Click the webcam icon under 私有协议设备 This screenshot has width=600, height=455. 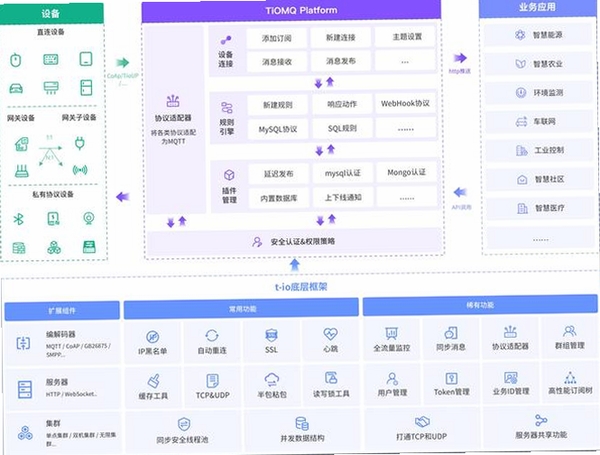coord(89,218)
